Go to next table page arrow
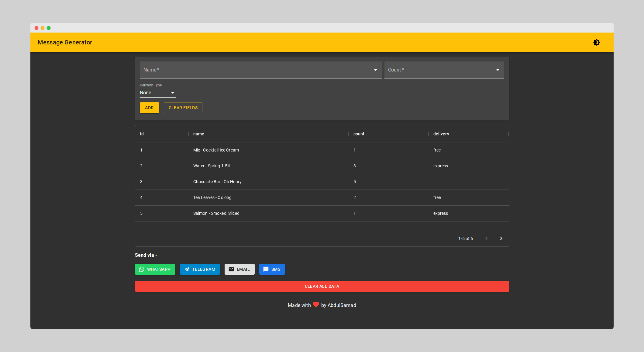Viewport: 644px width, 352px height. click(x=501, y=239)
